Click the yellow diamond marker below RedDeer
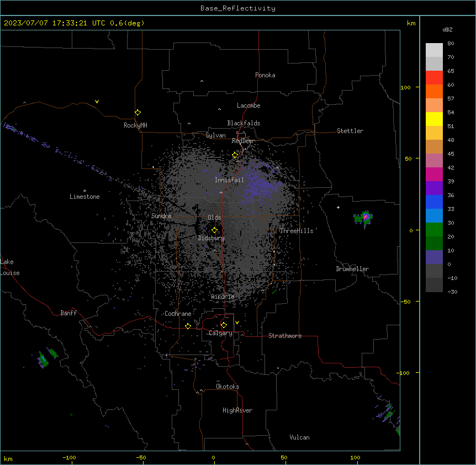The width and height of the screenshot is (476, 465). [x=235, y=155]
